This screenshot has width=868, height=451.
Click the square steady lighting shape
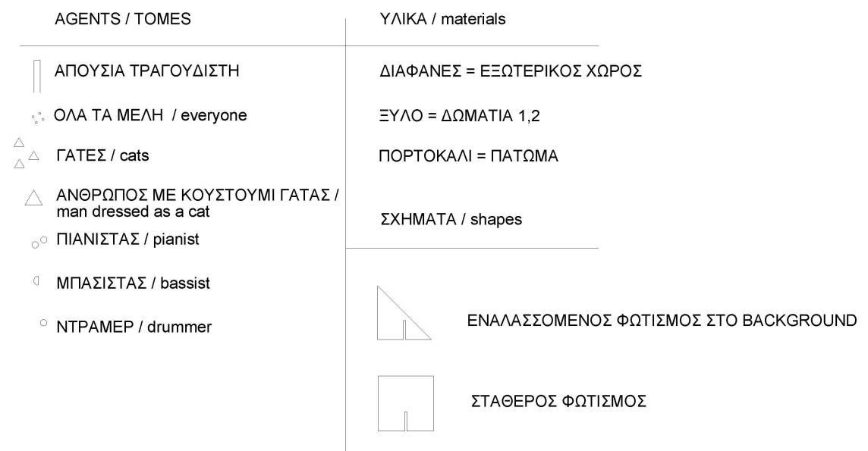coord(405,403)
